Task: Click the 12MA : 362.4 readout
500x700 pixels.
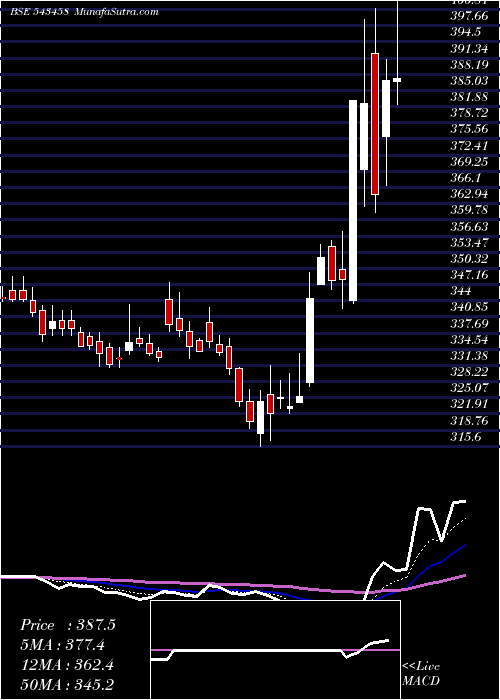Action: coord(67,665)
